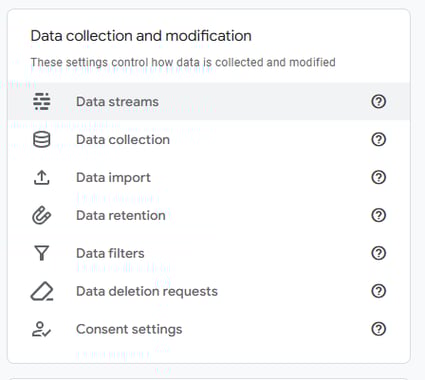Click the Data filters funnel icon
The image size is (425, 380).
tap(42, 253)
